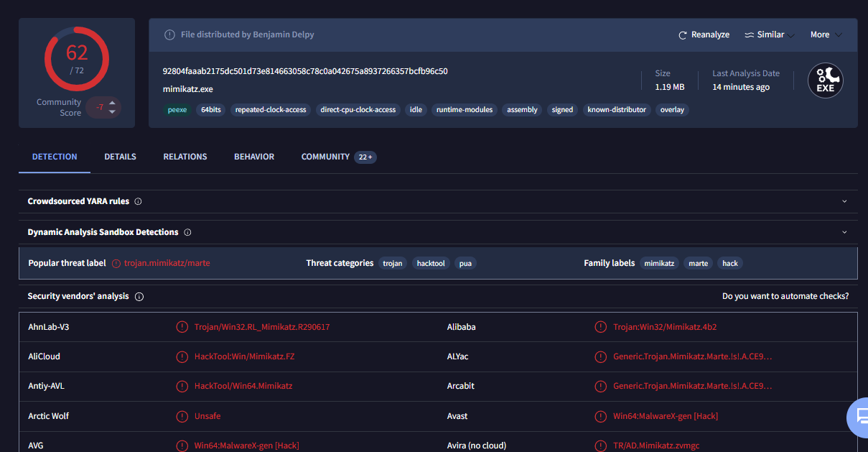The image size is (868, 452).
Task: Click info icon beside Crowdsourced YARA rules
Action: tap(138, 201)
